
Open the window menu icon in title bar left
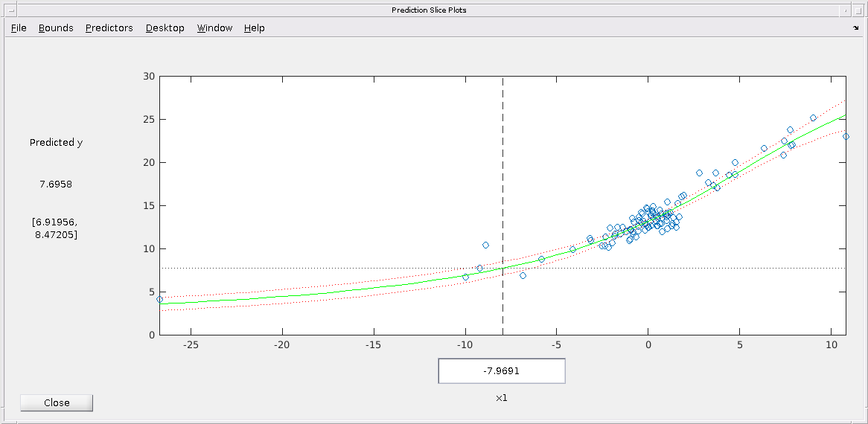pos(12,10)
